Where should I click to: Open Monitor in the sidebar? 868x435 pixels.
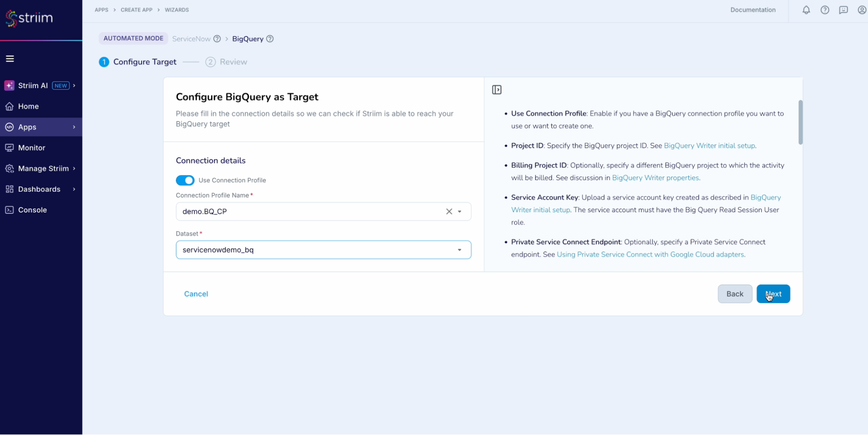point(41,148)
